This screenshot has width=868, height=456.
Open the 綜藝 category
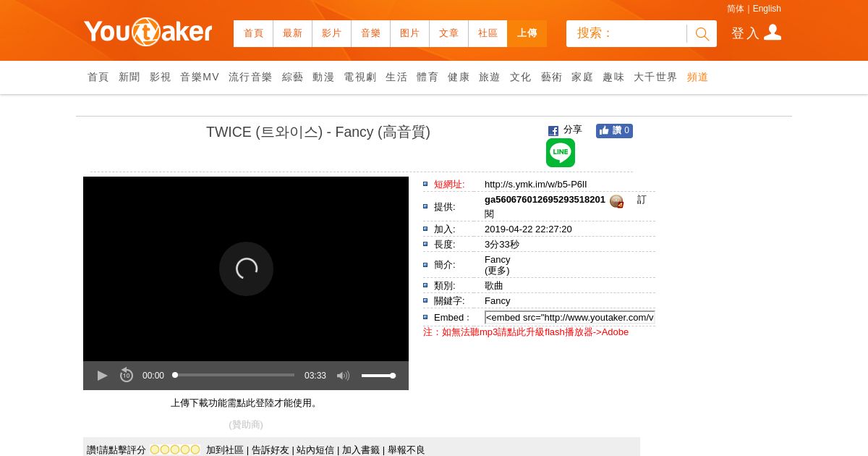pos(293,77)
